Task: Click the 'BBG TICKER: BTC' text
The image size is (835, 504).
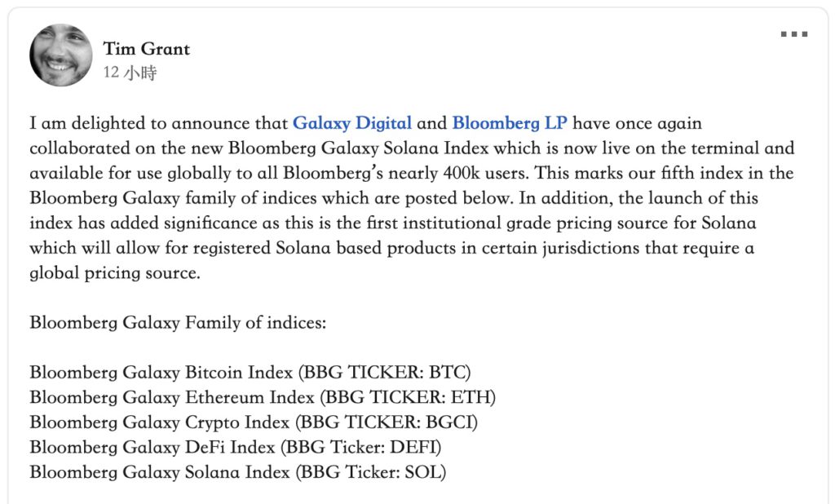Action: [x=385, y=372]
